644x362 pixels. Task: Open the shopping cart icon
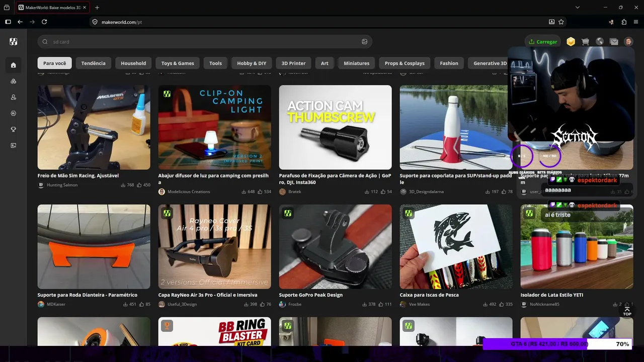click(x=585, y=42)
